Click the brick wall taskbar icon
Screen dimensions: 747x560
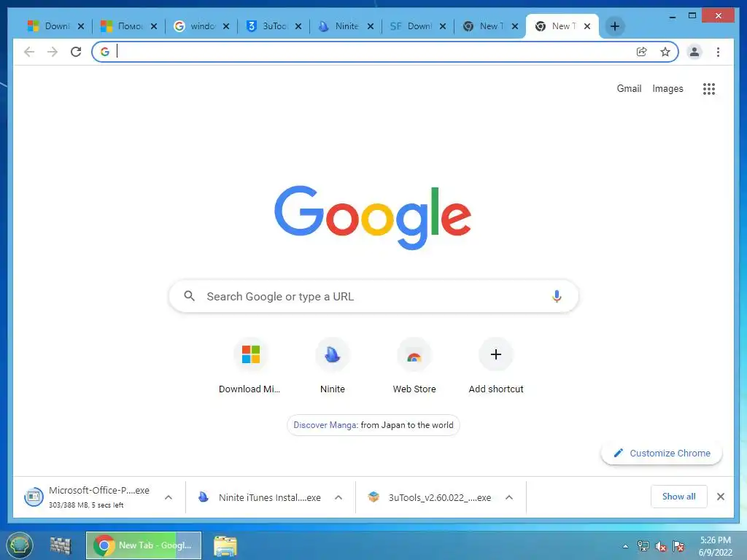point(61,545)
